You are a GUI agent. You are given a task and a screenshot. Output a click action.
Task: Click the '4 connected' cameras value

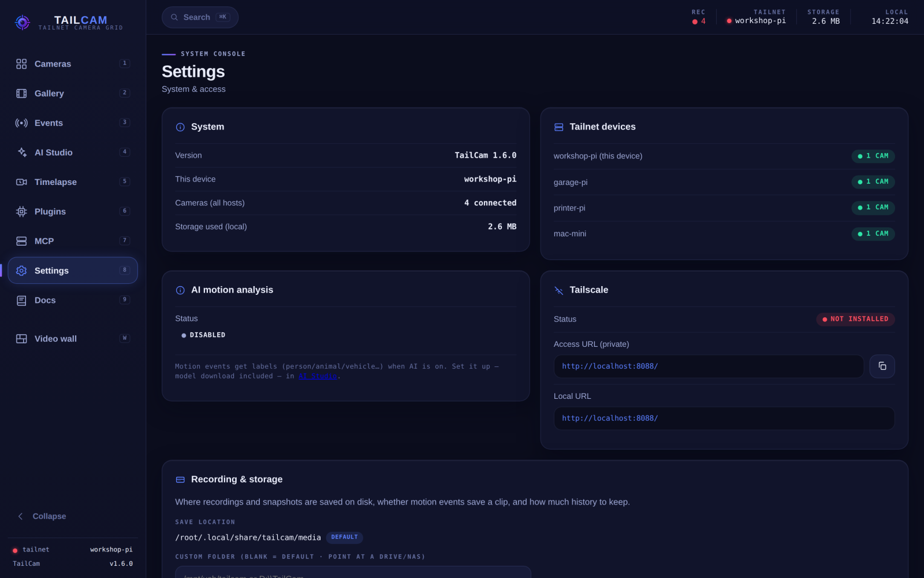pos(490,203)
